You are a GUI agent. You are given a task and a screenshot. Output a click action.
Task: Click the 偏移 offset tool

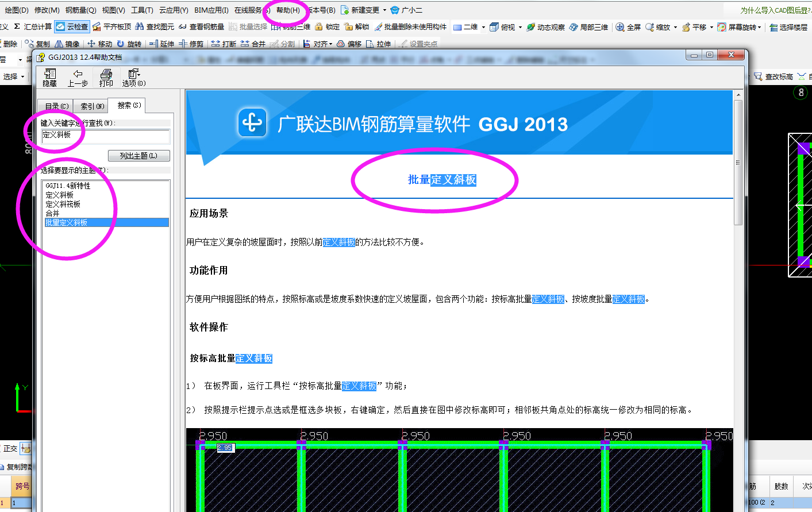[x=349, y=44]
